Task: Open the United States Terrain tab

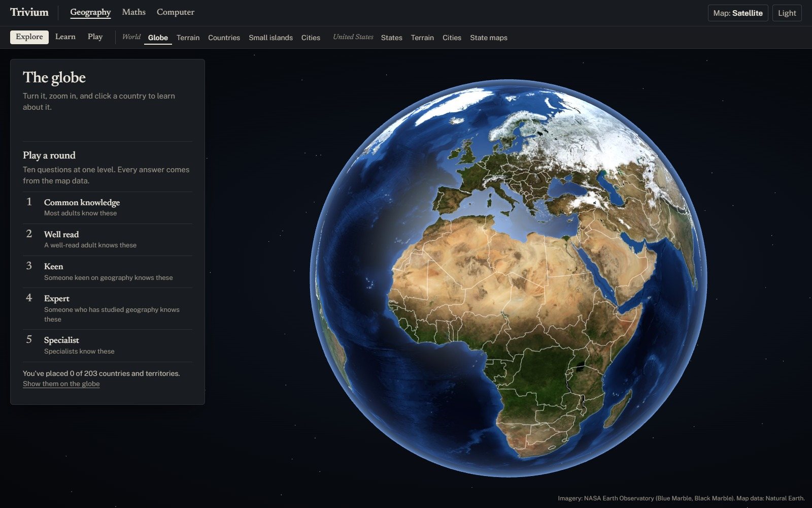Action: (x=422, y=38)
